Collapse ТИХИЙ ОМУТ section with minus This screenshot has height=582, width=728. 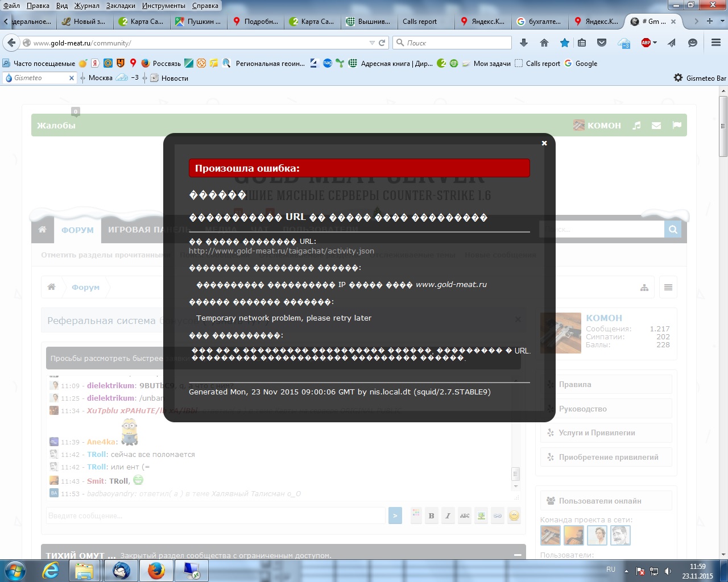pos(518,555)
